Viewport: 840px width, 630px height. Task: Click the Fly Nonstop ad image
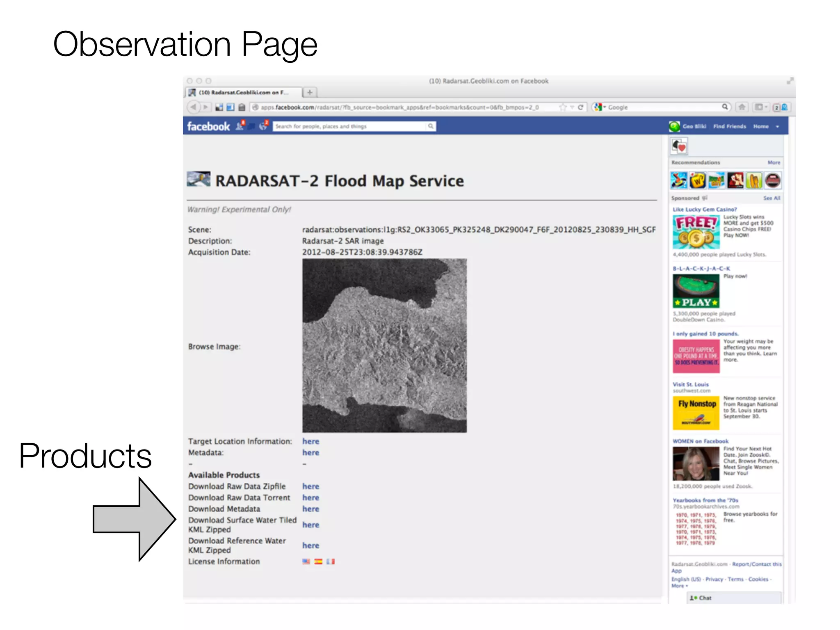(x=696, y=413)
